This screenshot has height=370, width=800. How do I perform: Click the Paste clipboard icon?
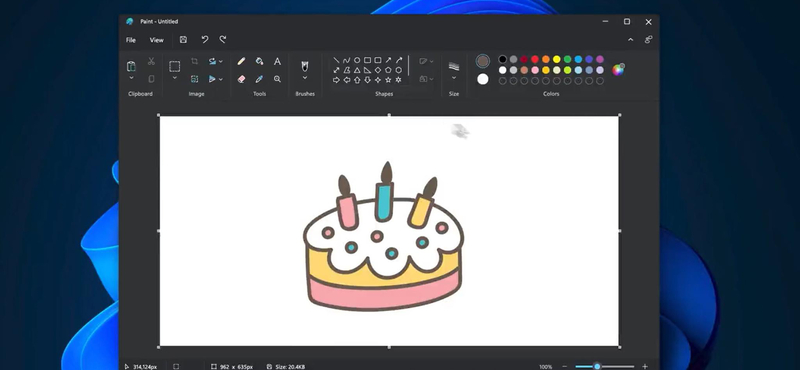click(x=131, y=66)
